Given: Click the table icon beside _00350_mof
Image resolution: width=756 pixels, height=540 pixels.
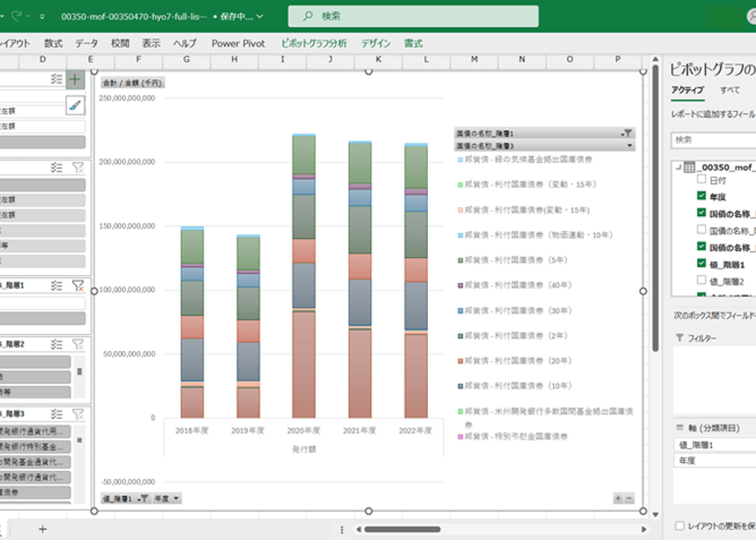Looking at the screenshot, I should click(690, 167).
